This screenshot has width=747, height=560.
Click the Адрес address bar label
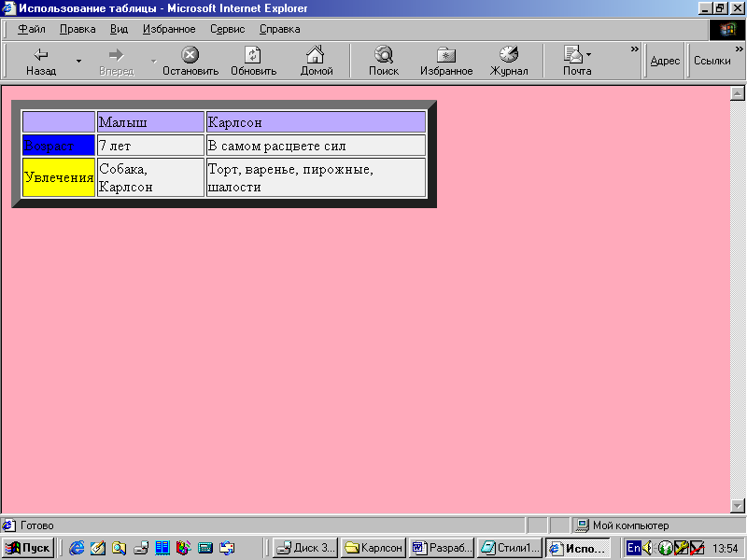point(665,61)
